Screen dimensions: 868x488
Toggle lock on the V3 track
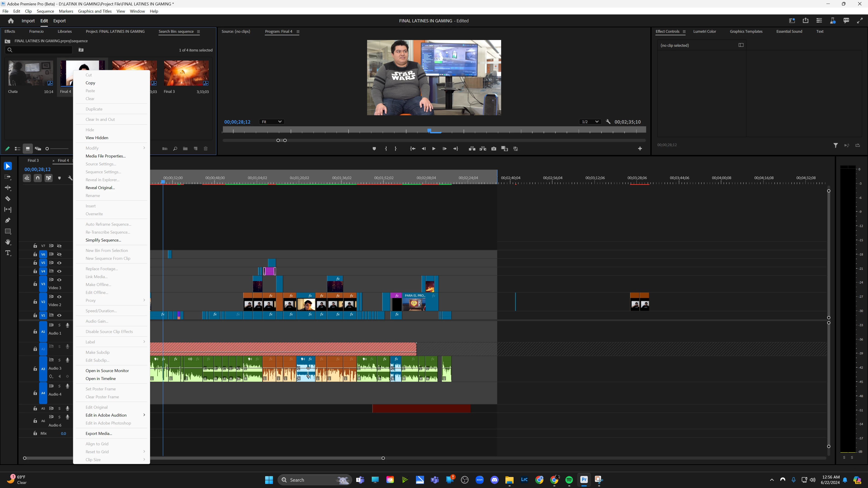pos(35,284)
